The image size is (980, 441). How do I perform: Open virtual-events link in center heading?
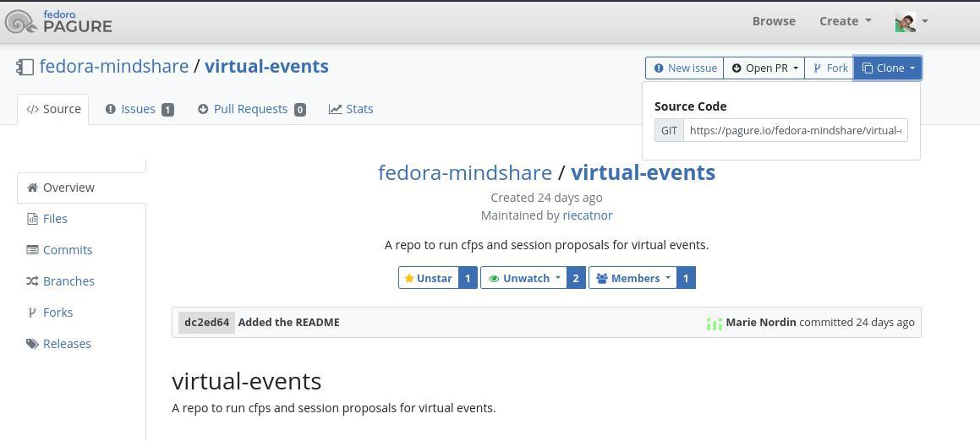(643, 172)
